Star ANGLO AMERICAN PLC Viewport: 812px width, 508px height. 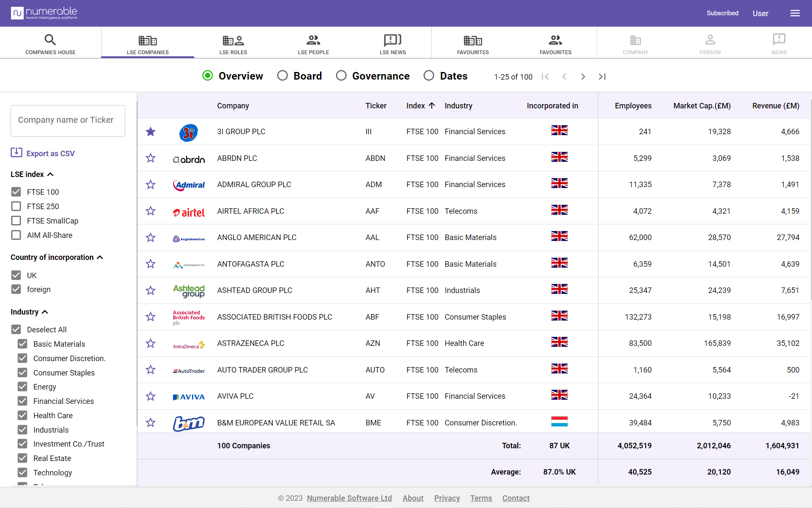coord(151,237)
